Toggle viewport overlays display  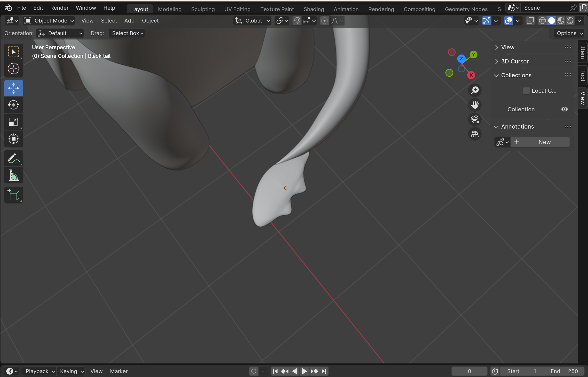pyautogui.click(x=509, y=21)
